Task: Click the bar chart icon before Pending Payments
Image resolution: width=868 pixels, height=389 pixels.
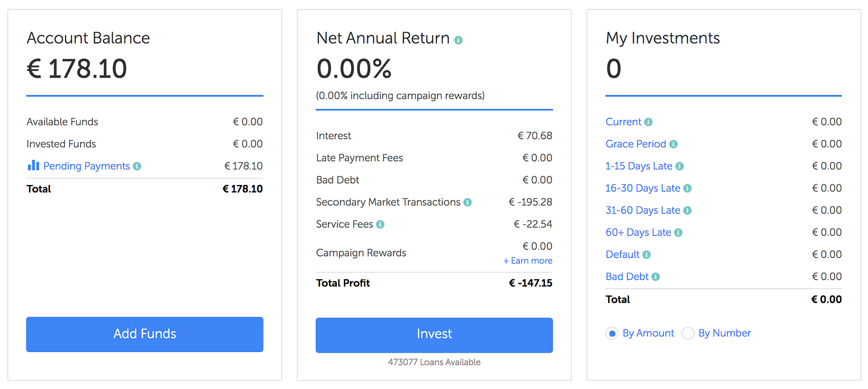Action: click(x=33, y=165)
